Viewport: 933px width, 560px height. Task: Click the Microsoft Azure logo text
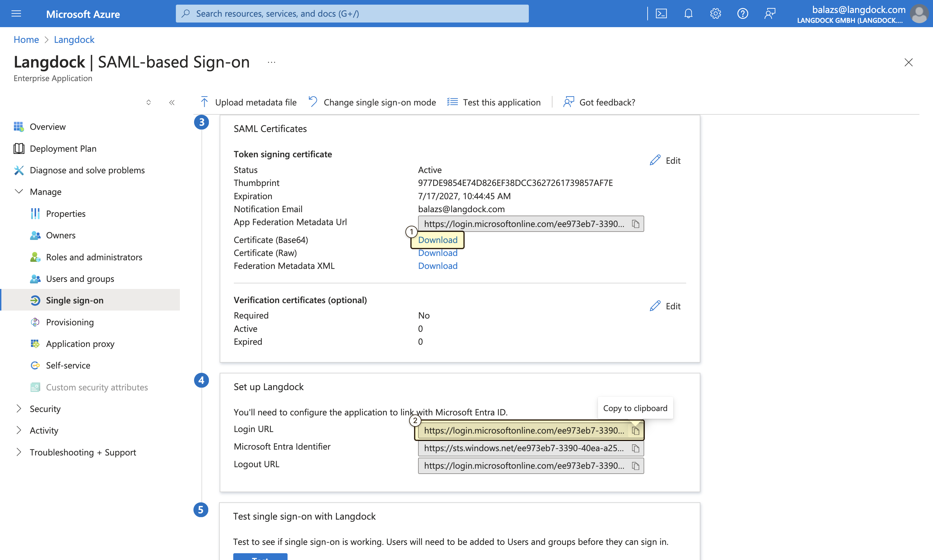coord(83,14)
